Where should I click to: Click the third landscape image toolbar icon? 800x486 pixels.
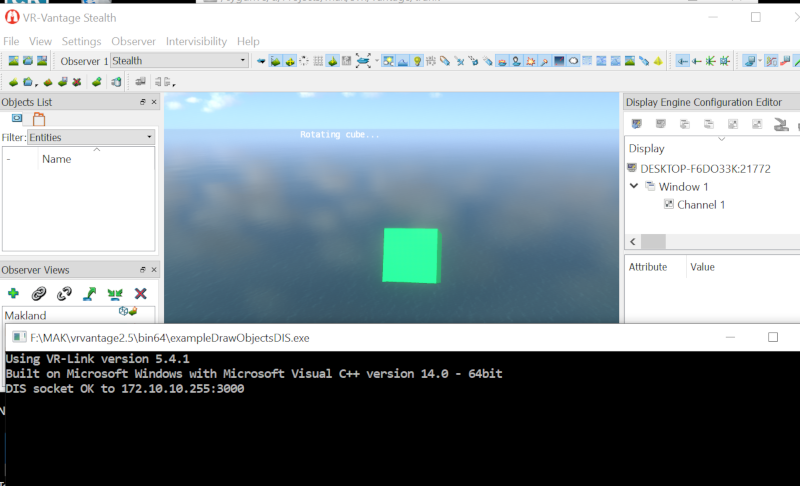point(42,61)
